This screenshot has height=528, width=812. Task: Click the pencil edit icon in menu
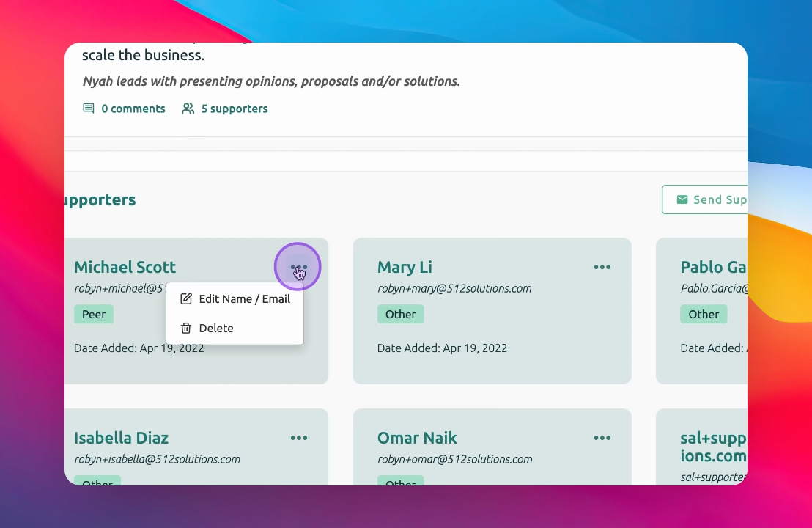(186, 299)
